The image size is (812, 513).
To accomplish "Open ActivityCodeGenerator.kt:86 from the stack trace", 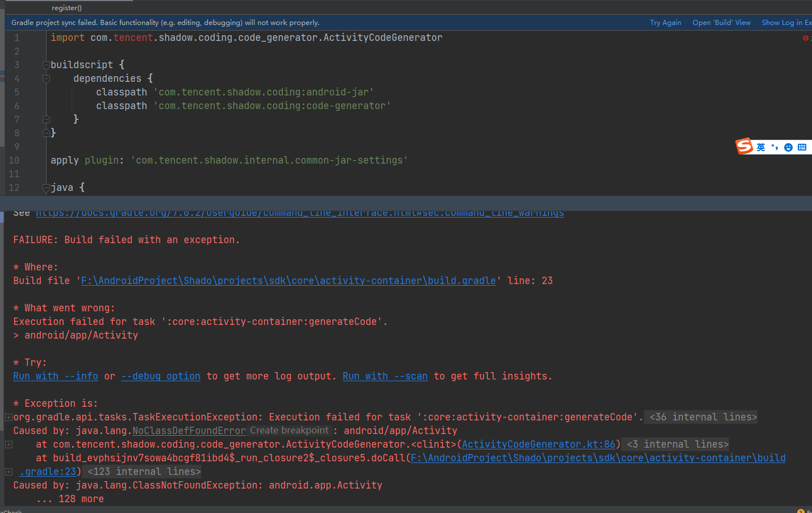I will click(538, 444).
